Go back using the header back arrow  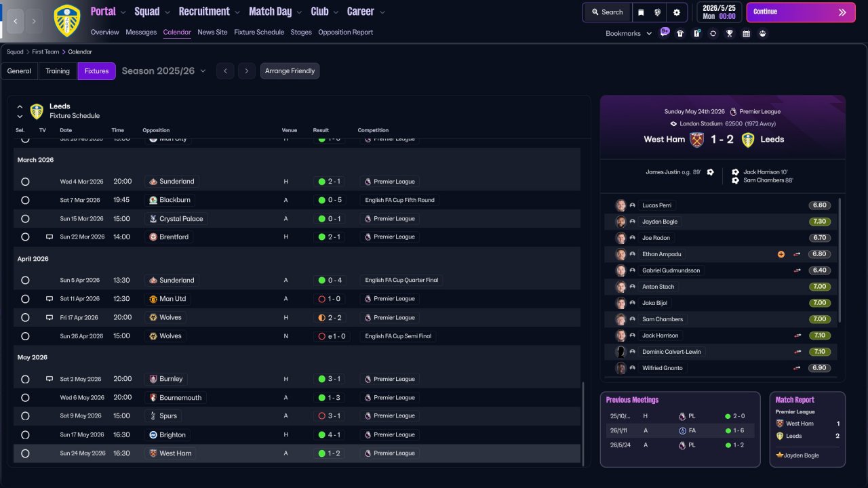[16, 21]
